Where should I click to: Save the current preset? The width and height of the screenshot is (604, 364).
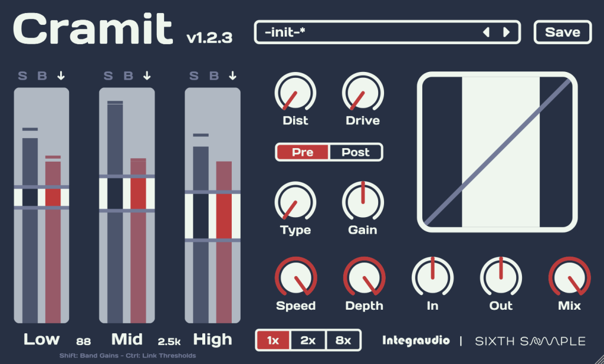562,32
